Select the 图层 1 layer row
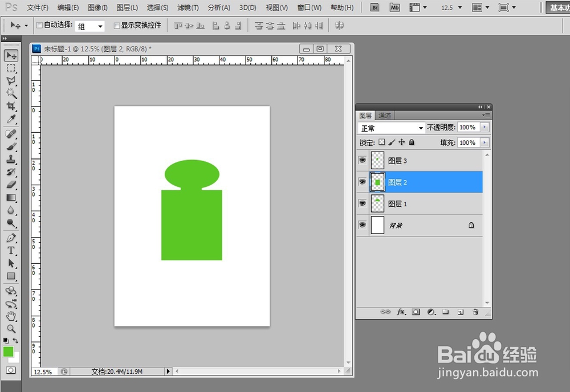This screenshot has width=570, height=392. tap(426, 203)
